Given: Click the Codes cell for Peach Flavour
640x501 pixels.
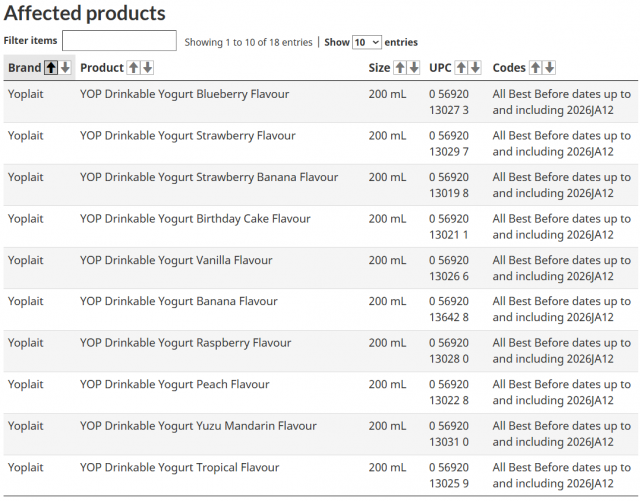Looking at the screenshot, I should pos(561,392).
